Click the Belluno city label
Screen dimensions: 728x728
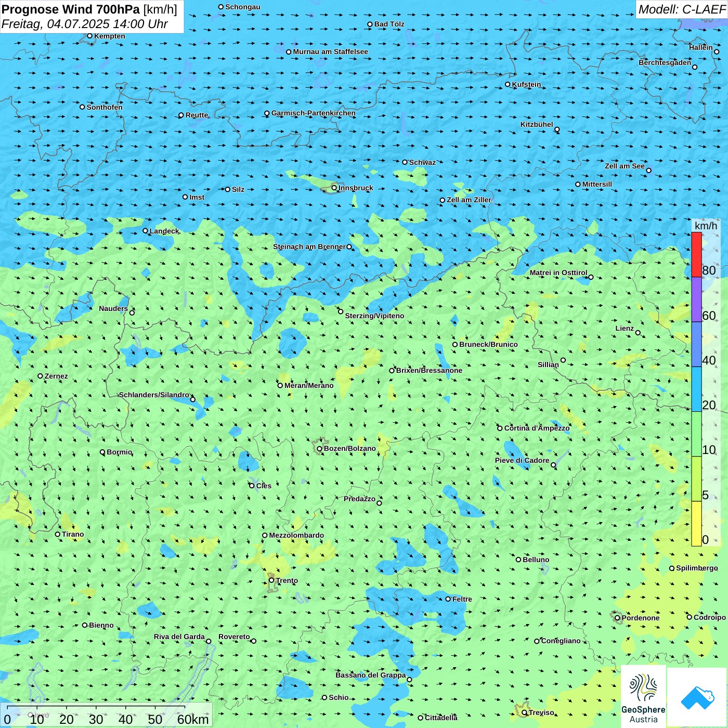[x=536, y=560]
